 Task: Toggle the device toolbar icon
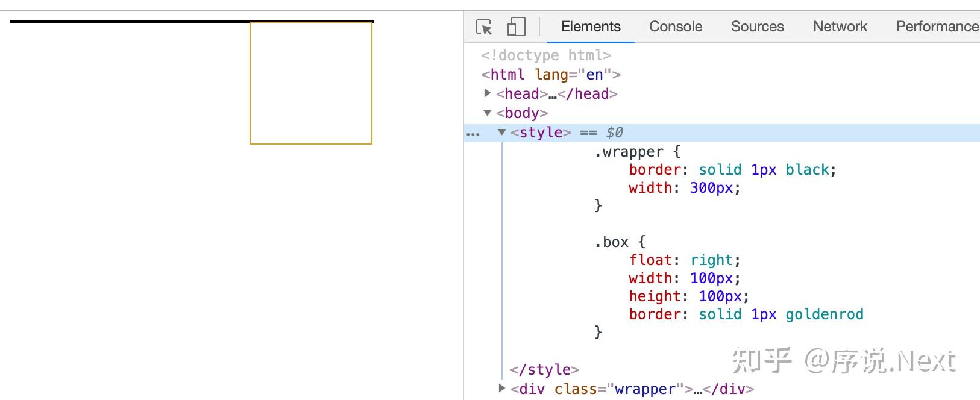click(516, 27)
